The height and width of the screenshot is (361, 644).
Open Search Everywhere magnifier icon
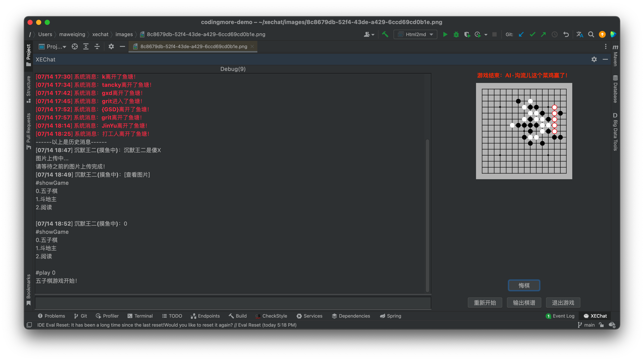[x=591, y=35]
